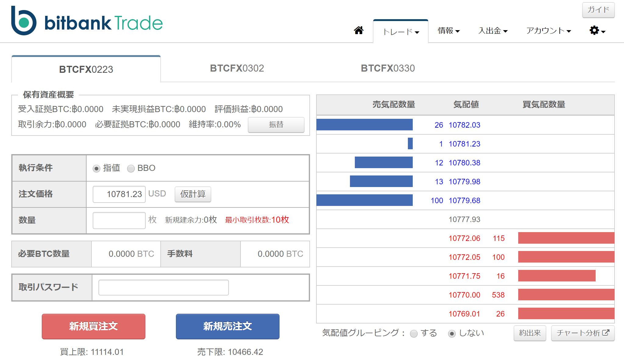Select ask price 10779.98
Viewport: 624px width, 364px height.
[x=464, y=182]
